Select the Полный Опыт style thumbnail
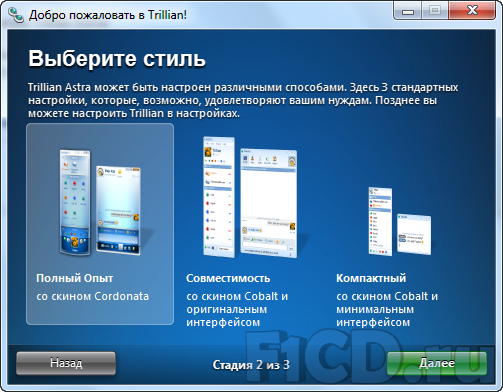This screenshot has width=503, height=392. [x=101, y=202]
